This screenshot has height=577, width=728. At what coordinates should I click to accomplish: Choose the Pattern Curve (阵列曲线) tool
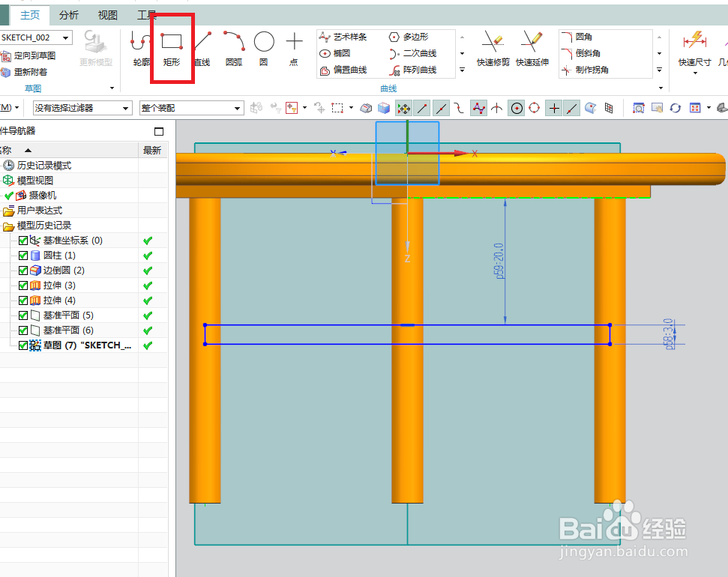pos(413,70)
